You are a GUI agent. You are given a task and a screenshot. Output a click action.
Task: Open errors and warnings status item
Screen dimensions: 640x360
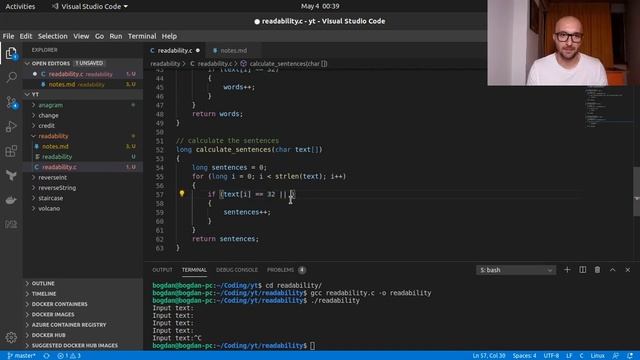(69, 356)
